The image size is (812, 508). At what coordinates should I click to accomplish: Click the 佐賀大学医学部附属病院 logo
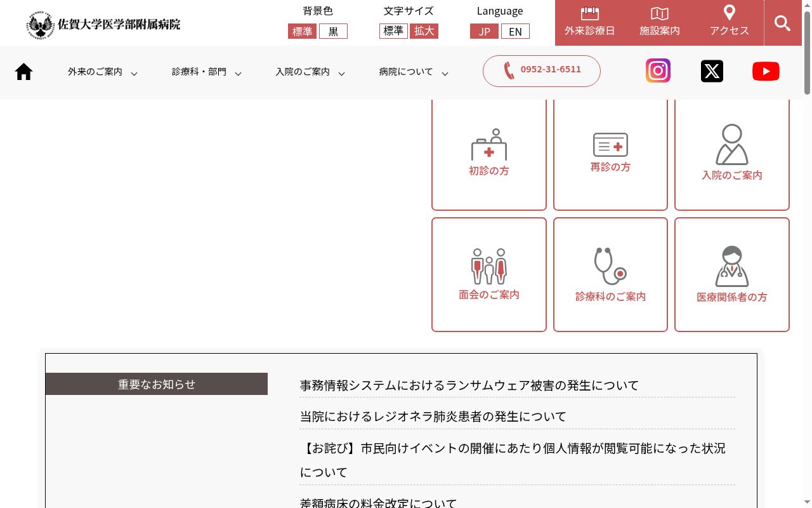click(x=103, y=25)
